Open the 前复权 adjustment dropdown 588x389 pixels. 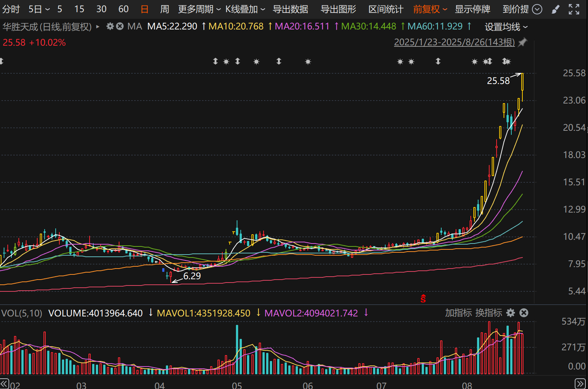[430, 9]
